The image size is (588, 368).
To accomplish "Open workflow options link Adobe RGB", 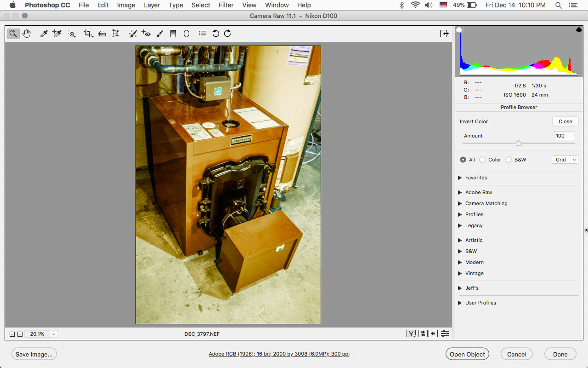I will 279,354.
